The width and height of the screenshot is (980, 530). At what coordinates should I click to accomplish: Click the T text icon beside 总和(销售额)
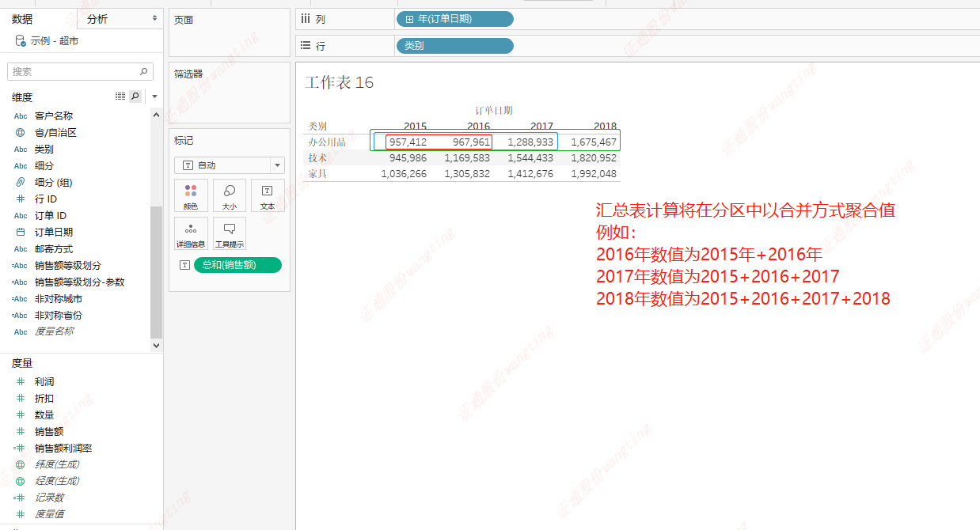(184, 265)
